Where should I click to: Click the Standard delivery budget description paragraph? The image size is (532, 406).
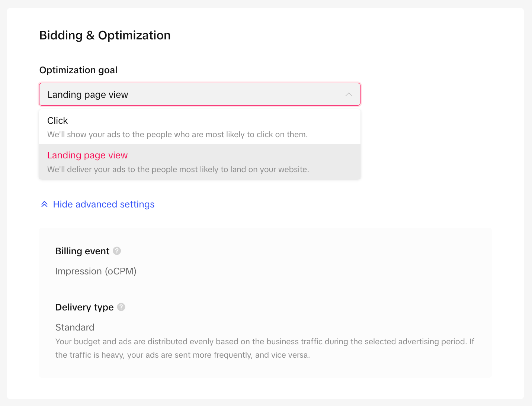click(x=265, y=342)
